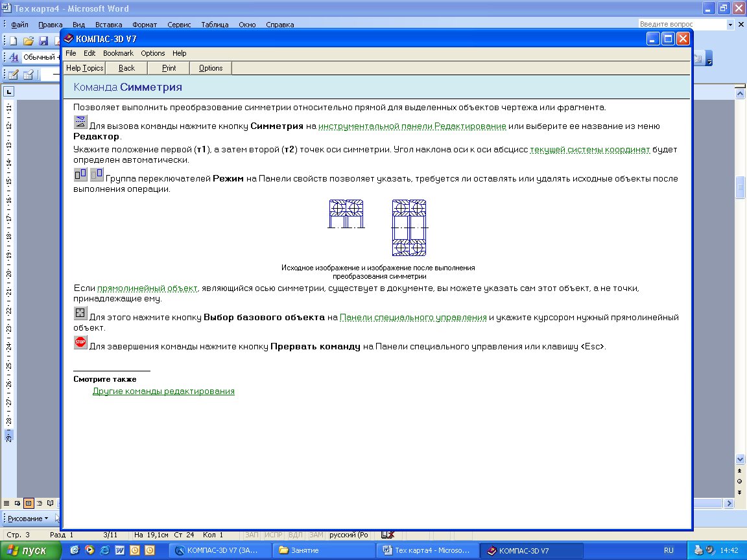Type a question in Введите вопрос field
The width and height of the screenshot is (747, 560).
[682, 24]
